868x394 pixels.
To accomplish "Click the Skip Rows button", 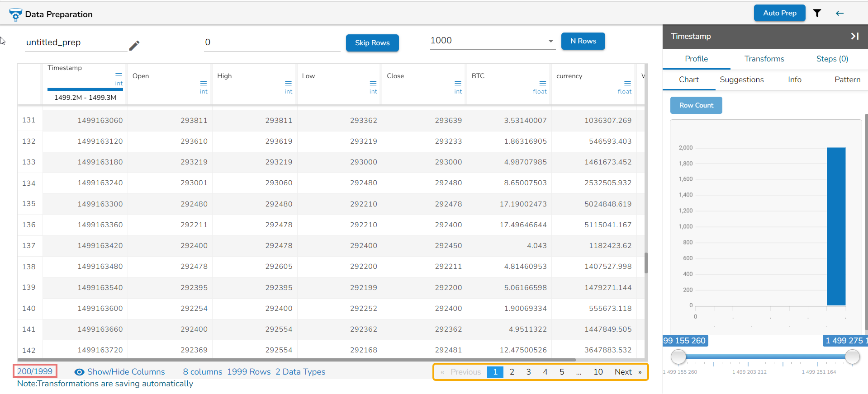I will pos(372,43).
